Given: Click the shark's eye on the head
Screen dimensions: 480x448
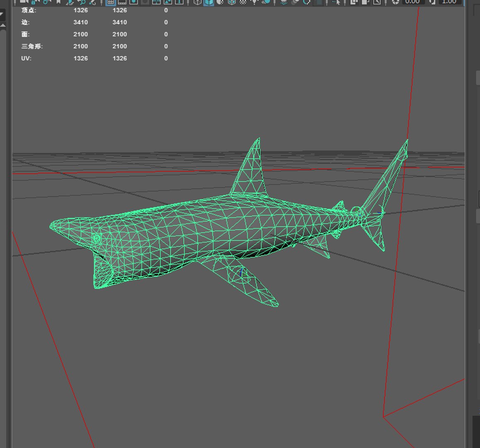Looking at the screenshot, I should 97,238.
